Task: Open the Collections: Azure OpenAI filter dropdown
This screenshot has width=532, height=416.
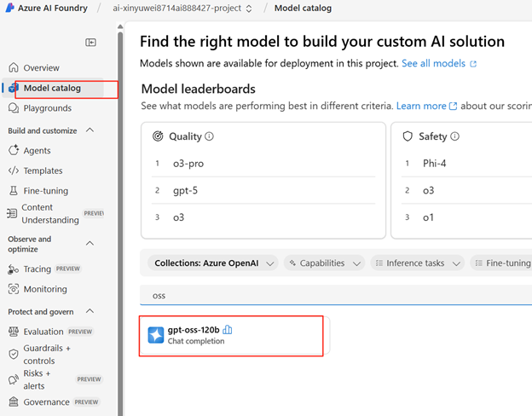Action: 211,263
